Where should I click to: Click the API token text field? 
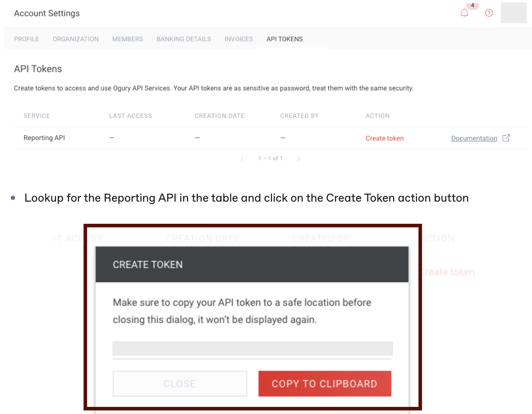tap(252, 348)
